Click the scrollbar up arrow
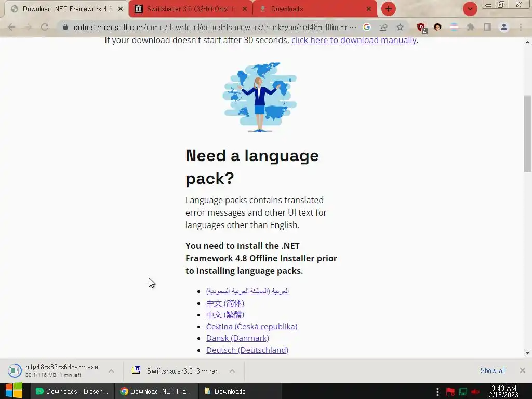 (x=528, y=43)
